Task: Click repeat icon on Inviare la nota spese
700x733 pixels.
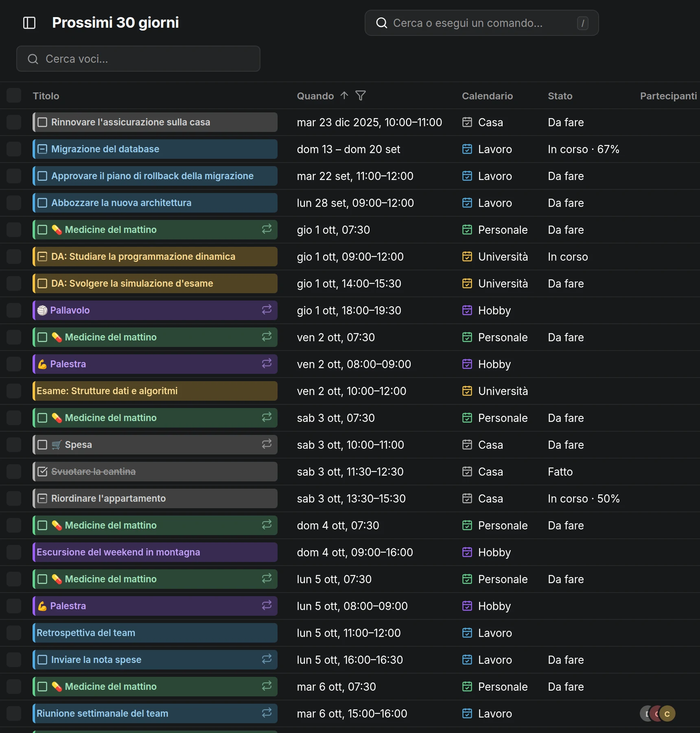Action: coord(267,659)
